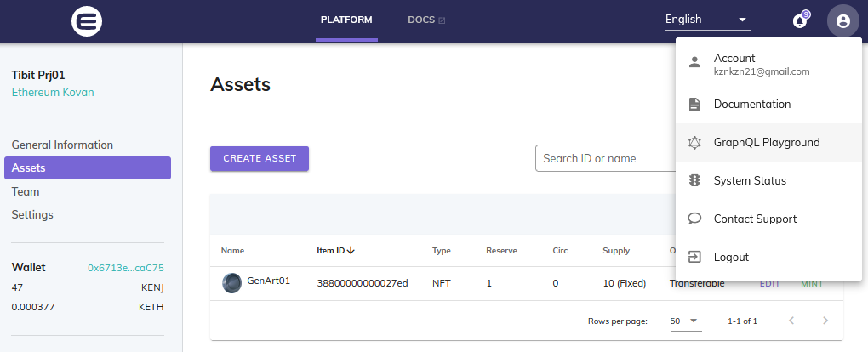Viewport: 868px width, 352px height.
Task: Open the English language dropdown
Action: click(706, 20)
